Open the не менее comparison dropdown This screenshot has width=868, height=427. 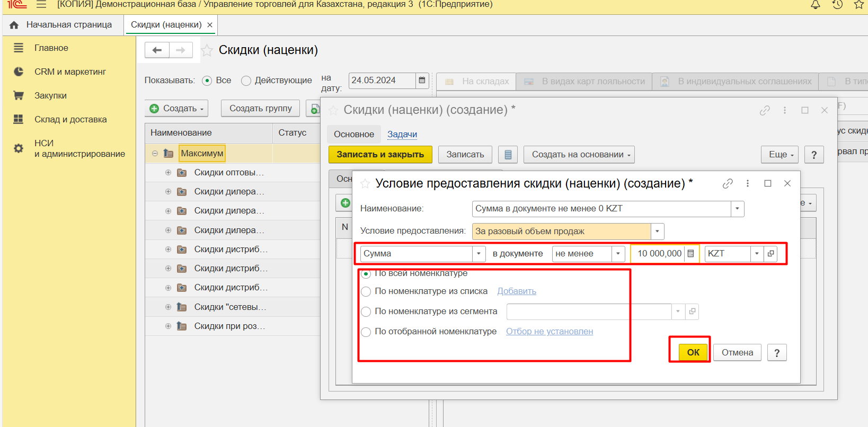coord(618,254)
